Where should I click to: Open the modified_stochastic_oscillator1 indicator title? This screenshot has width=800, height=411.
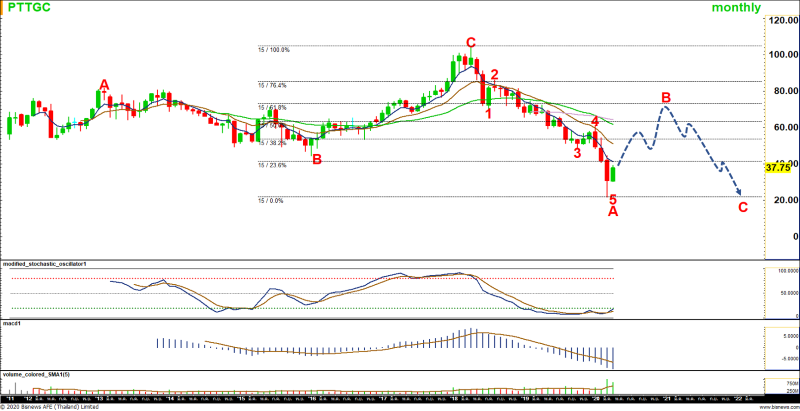[46, 263]
